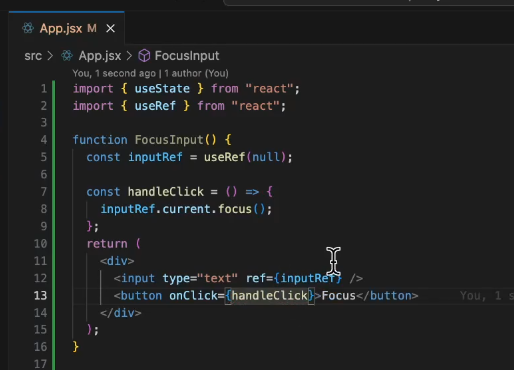Screen dimensions: 514x370
Task: Click the handleClick declaration on line 7
Action: 166,192
